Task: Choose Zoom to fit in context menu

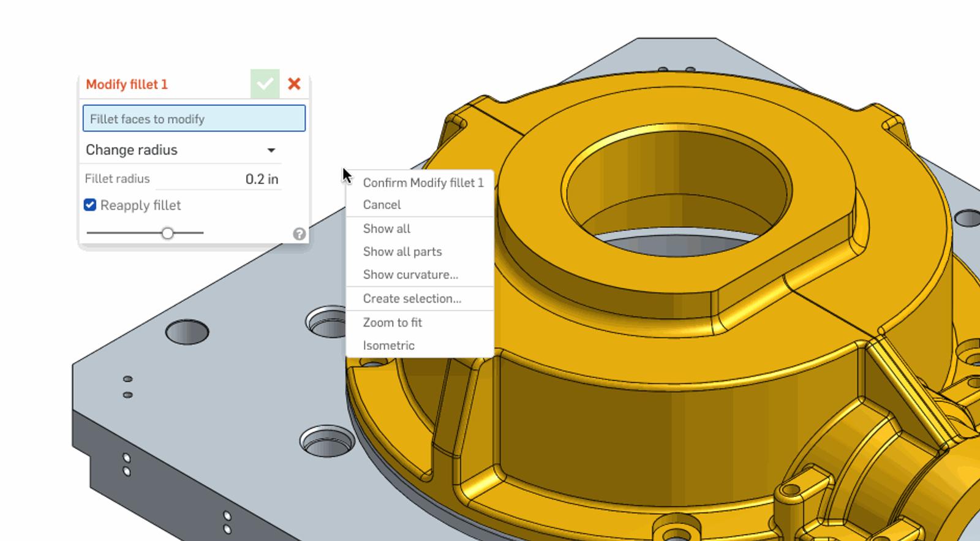Action: [392, 322]
